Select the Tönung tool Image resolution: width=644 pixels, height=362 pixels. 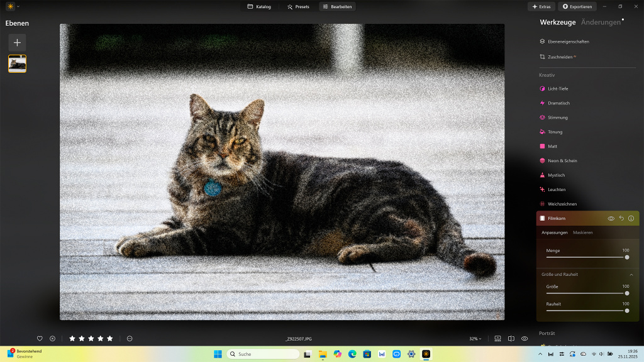553,131
